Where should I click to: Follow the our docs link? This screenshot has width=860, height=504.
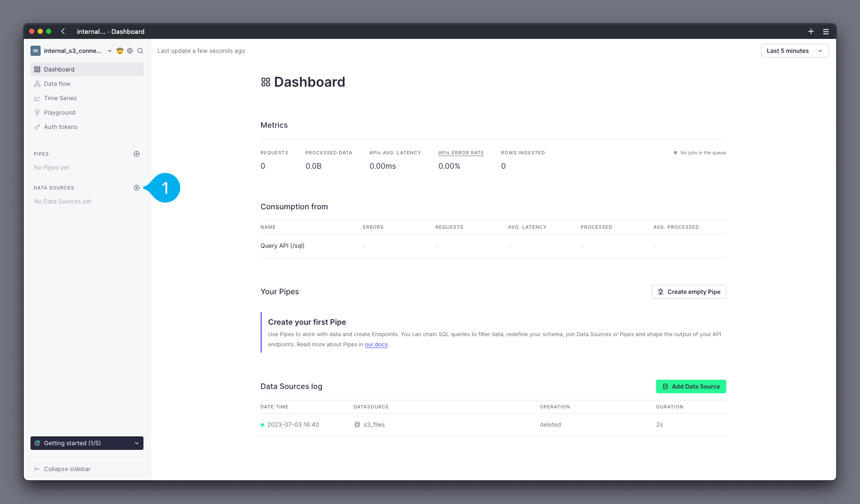tap(376, 345)
